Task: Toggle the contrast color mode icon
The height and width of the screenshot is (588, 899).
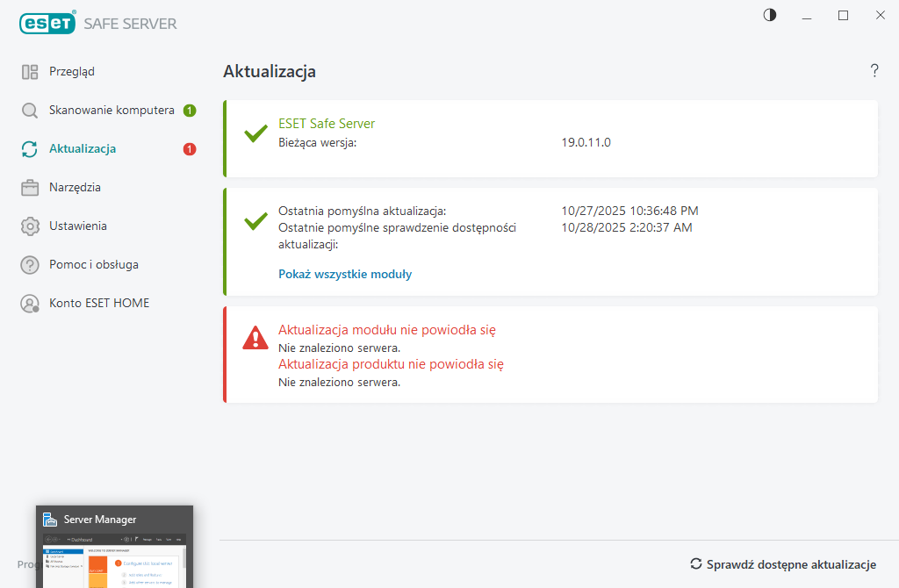Action: tap(770, 15)
